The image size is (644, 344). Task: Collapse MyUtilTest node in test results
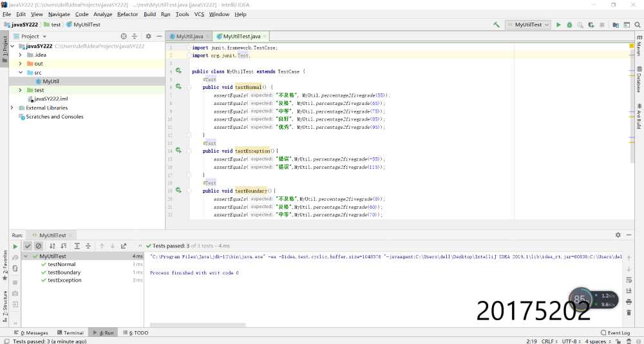(x=26, y=256)
